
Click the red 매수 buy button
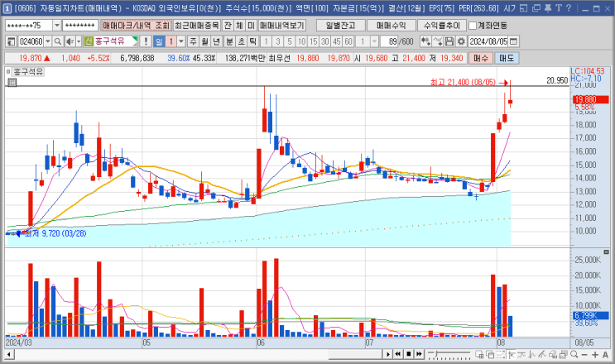click(480, 59)
